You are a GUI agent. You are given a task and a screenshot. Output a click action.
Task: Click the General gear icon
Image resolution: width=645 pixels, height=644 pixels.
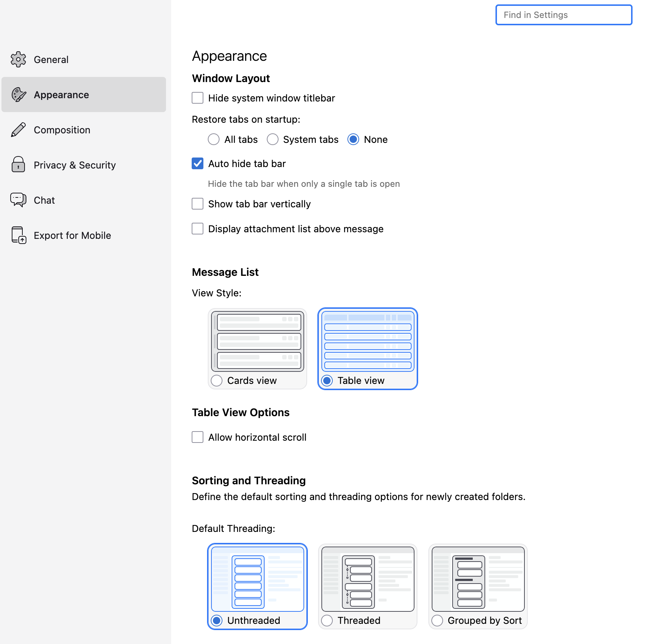(18, 59)
